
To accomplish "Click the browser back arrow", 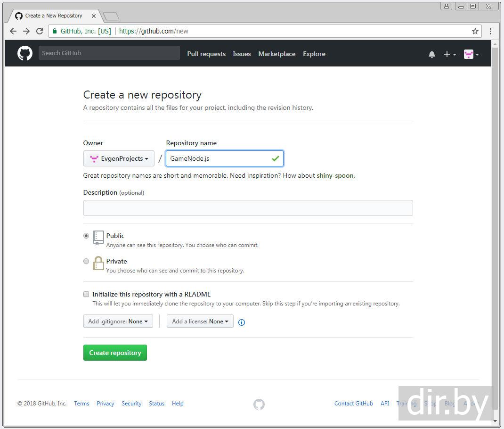I will [x=13, y=31].
